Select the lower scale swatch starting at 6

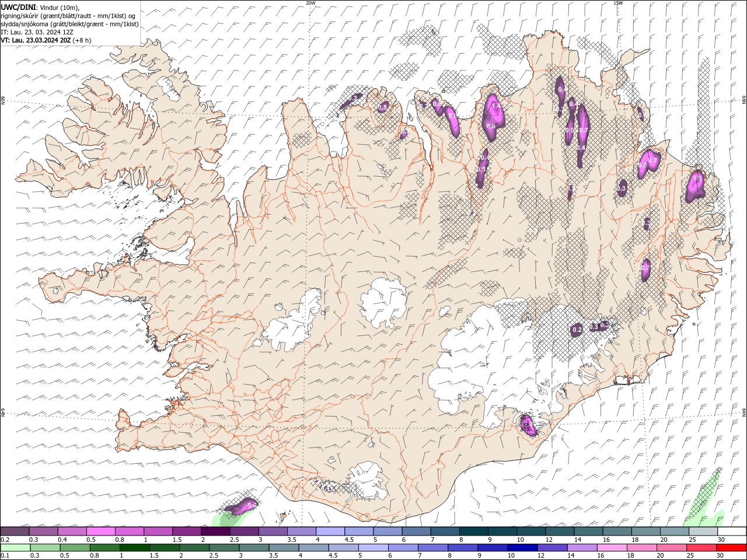coord(403,548)
